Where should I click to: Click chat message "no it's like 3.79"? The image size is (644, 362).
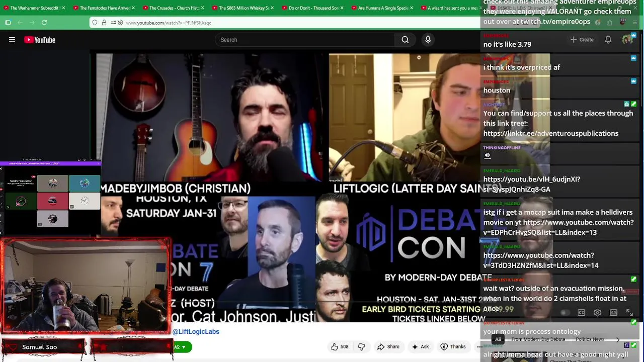[x=507, y=44]
